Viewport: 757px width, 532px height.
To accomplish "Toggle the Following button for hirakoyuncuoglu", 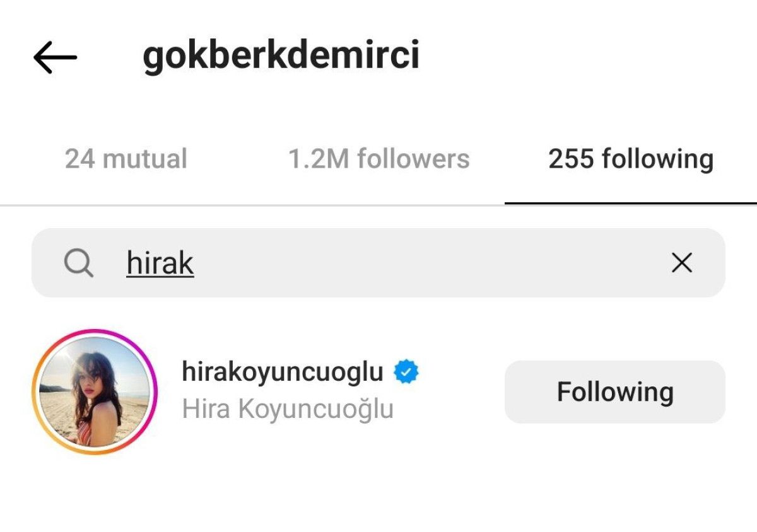I will [x=615, y=391].
